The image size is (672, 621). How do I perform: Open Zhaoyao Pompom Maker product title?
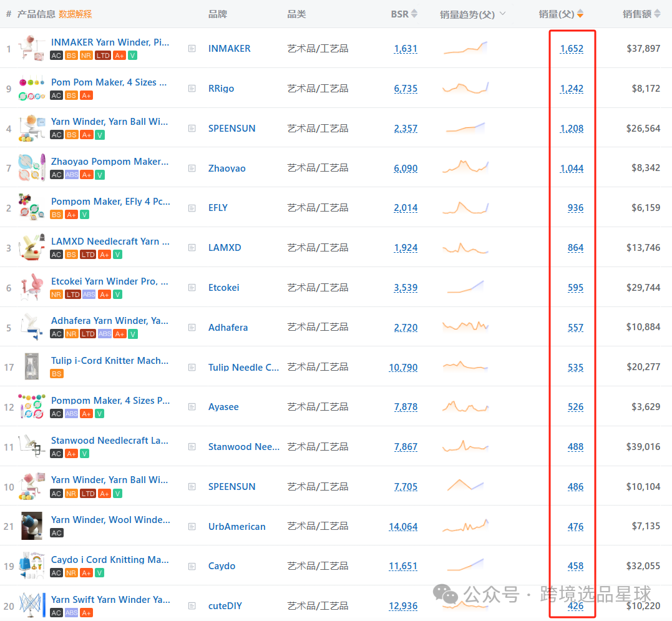110,162
